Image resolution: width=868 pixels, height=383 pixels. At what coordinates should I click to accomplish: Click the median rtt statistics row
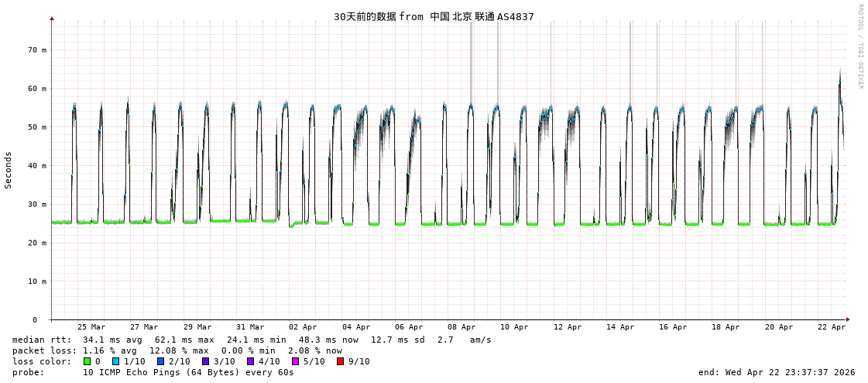[x=252, y=340]
